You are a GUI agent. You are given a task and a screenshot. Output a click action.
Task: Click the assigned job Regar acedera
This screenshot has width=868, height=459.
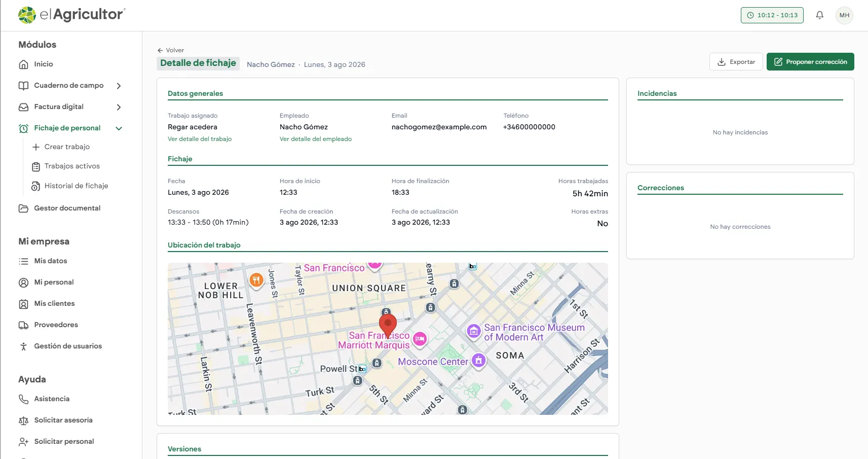(193, 127)
